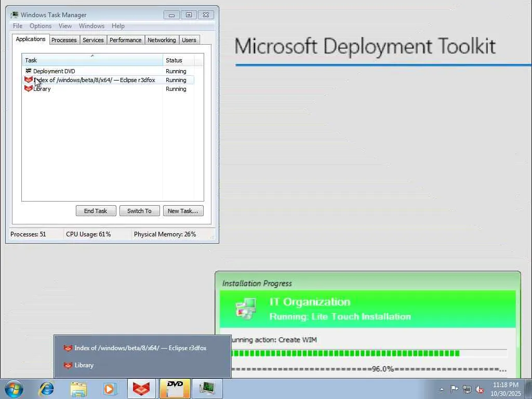This screenshot has height=399, width=532.
Task: Switch to the Processes tab
Action: pos(64,40)
